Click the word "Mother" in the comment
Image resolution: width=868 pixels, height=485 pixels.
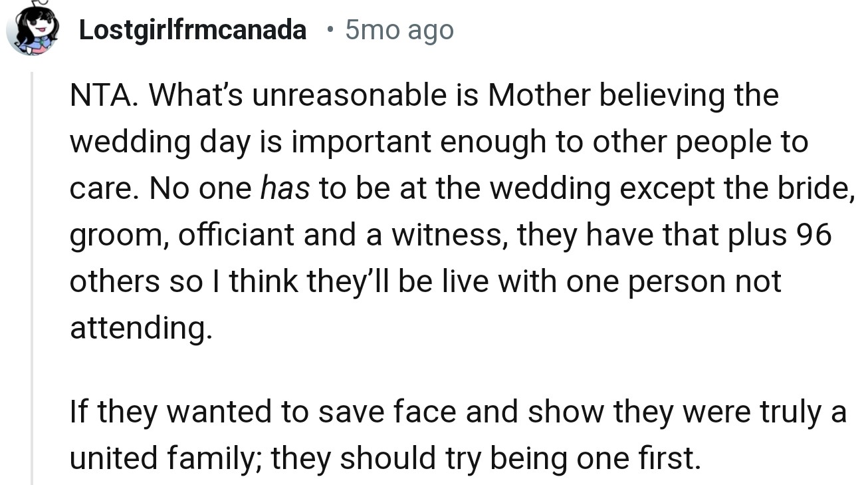(538, 96)
